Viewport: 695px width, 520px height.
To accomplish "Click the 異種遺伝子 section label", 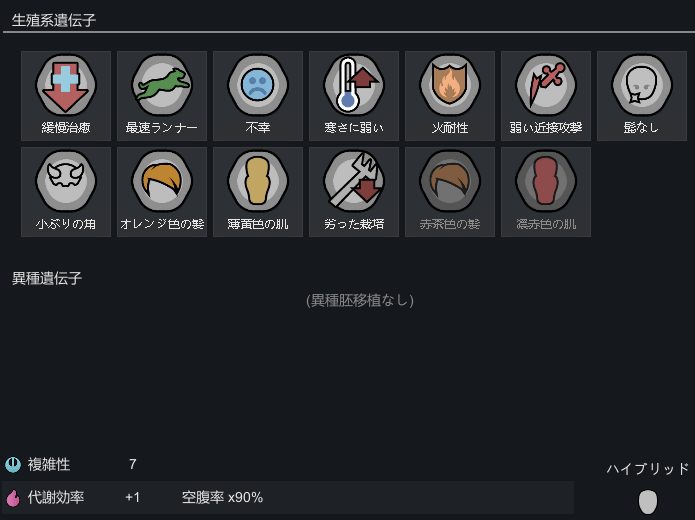I will pos(47,278).
